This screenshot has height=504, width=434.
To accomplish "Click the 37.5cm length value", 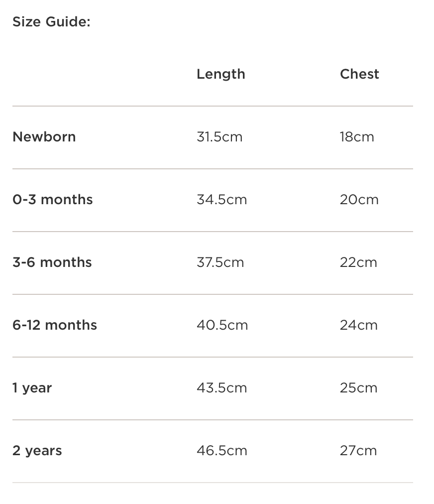I will 220,262.
